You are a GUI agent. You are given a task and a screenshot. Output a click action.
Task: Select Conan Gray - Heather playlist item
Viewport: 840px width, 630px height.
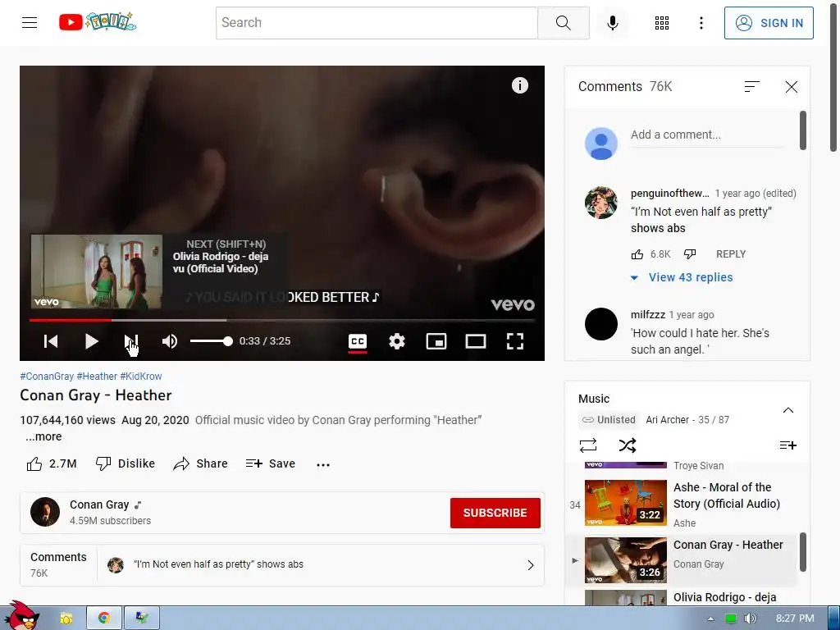pos(682,559)
